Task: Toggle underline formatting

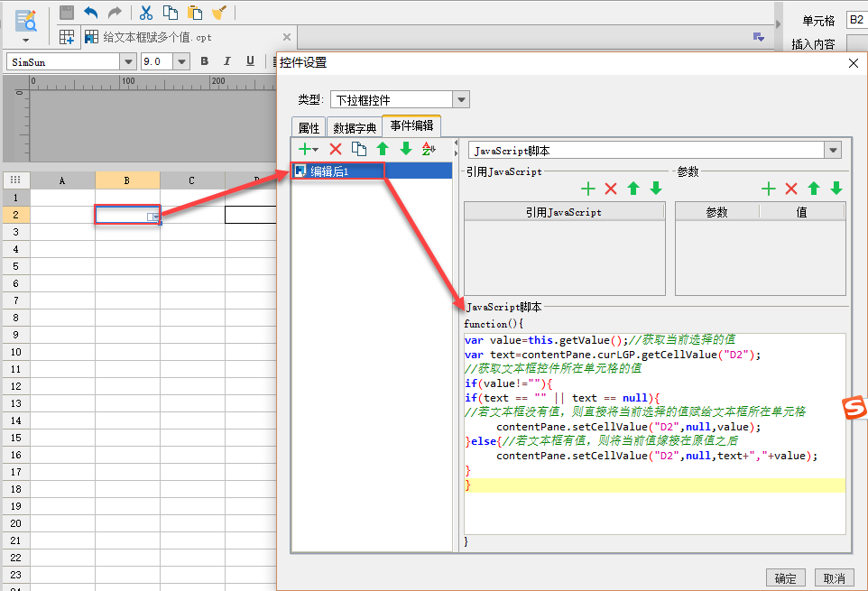Action: click(x=250, y=61)
